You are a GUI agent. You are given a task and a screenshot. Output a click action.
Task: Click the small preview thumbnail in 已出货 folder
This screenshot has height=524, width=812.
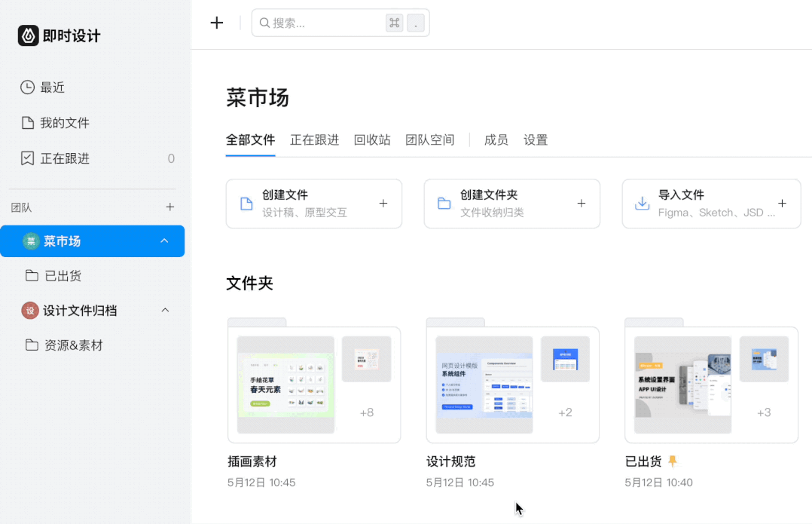[x=764, y=359]
